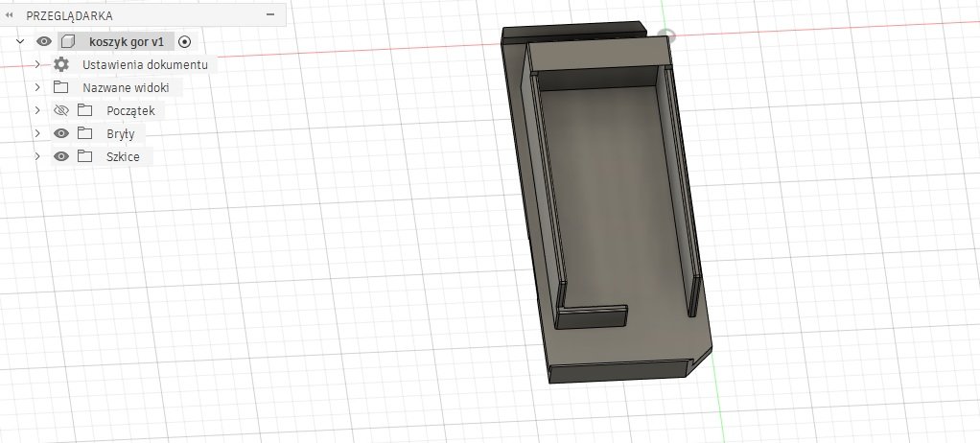Expand the Ustawienia dokumentu node
The image size is (980, 443).
tap(36, 64)
